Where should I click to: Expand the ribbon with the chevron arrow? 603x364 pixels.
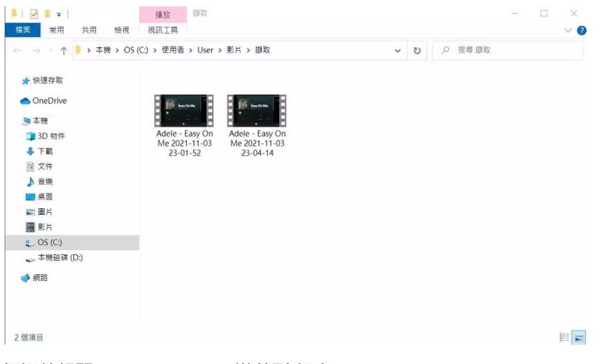(568, 31)
